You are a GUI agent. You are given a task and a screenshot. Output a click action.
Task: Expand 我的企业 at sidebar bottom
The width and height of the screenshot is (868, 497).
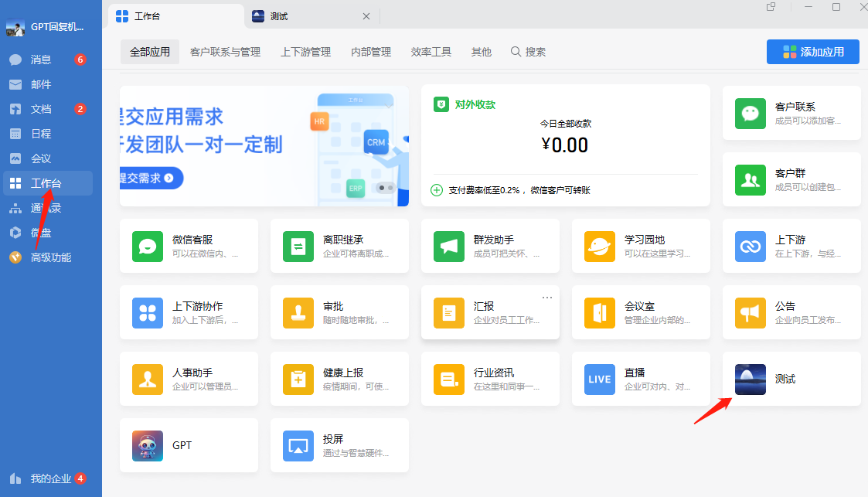pyautogui.click(x=51, y=478)
